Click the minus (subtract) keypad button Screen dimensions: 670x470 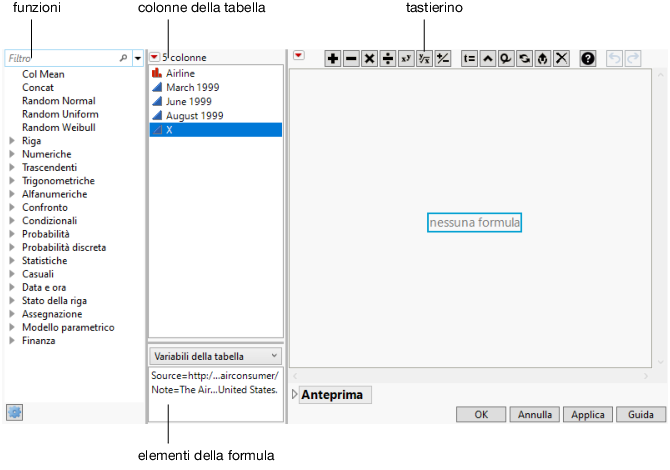point(351,59)
